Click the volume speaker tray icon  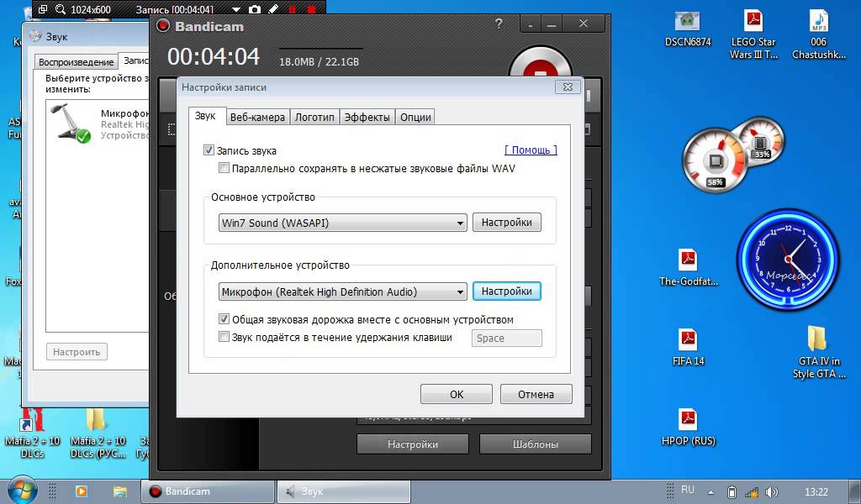[x=772, y=492]
